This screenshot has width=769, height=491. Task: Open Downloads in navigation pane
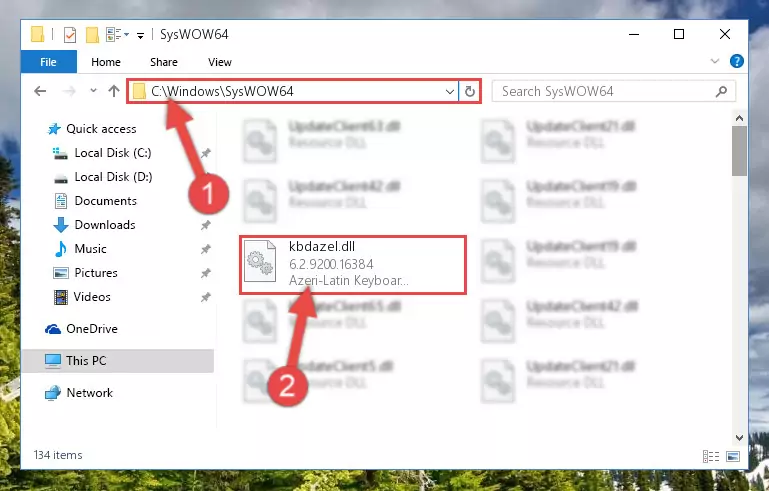[x=105, y=225]
